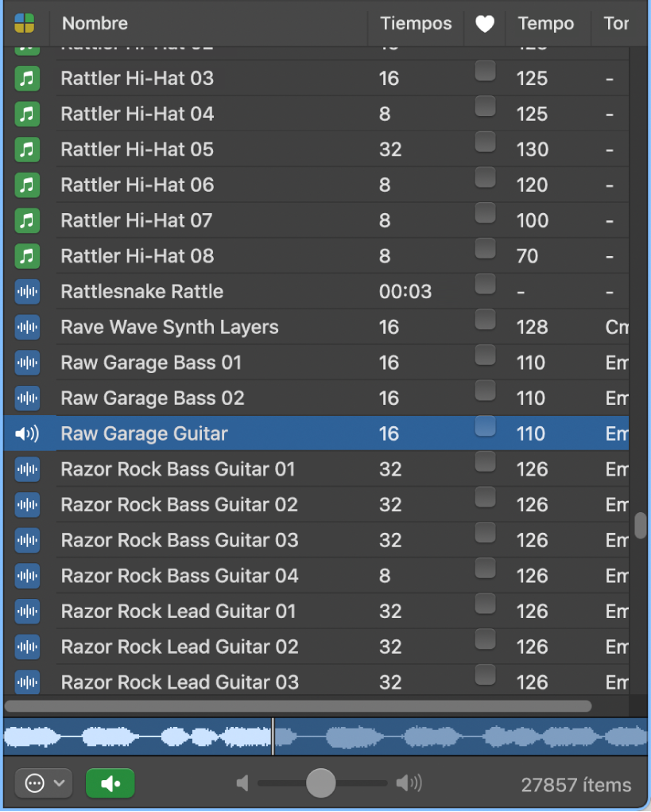Toggle the favorite checkbox for Razor Rock Bass Guitar 04

[485, 568]
